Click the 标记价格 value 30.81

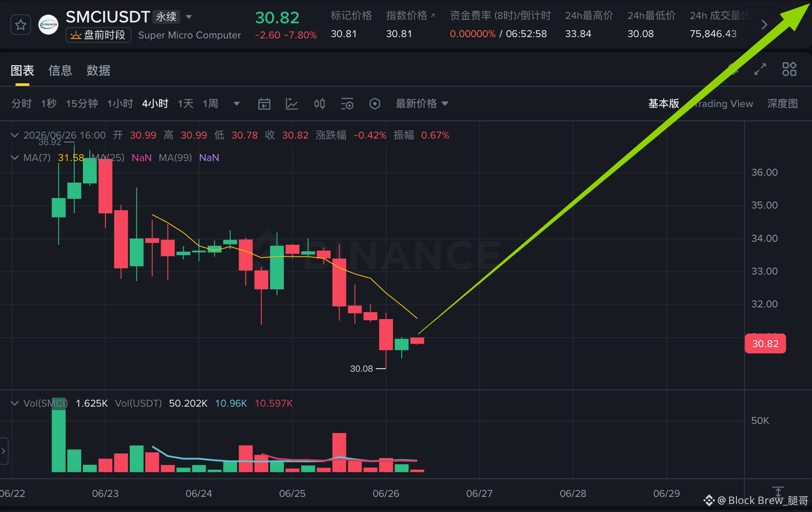[344, 34]
